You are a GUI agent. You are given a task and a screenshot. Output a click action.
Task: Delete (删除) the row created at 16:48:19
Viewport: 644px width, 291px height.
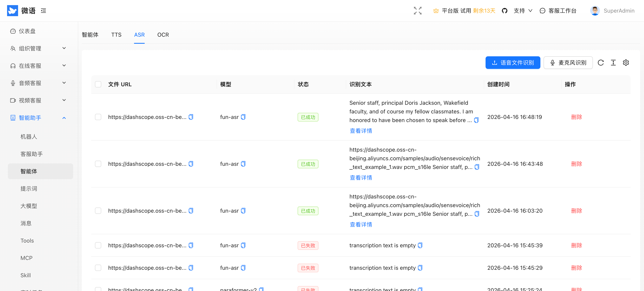click(x=577, y=117)
